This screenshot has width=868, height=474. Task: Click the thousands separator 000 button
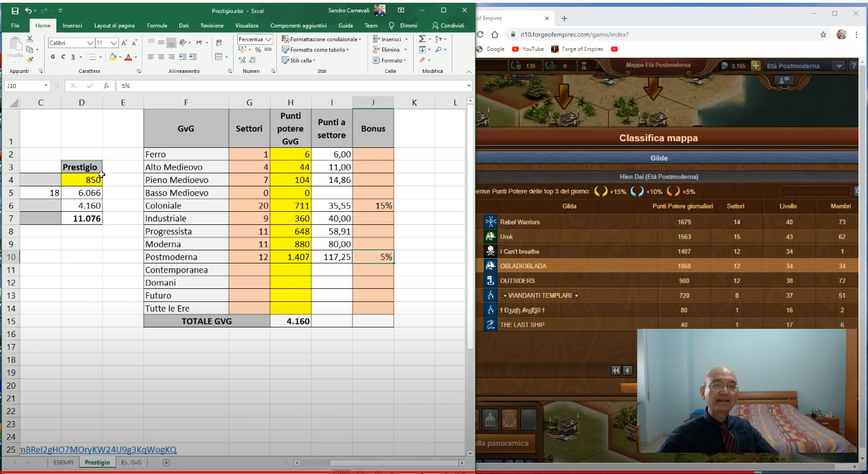tap(267, 50)
